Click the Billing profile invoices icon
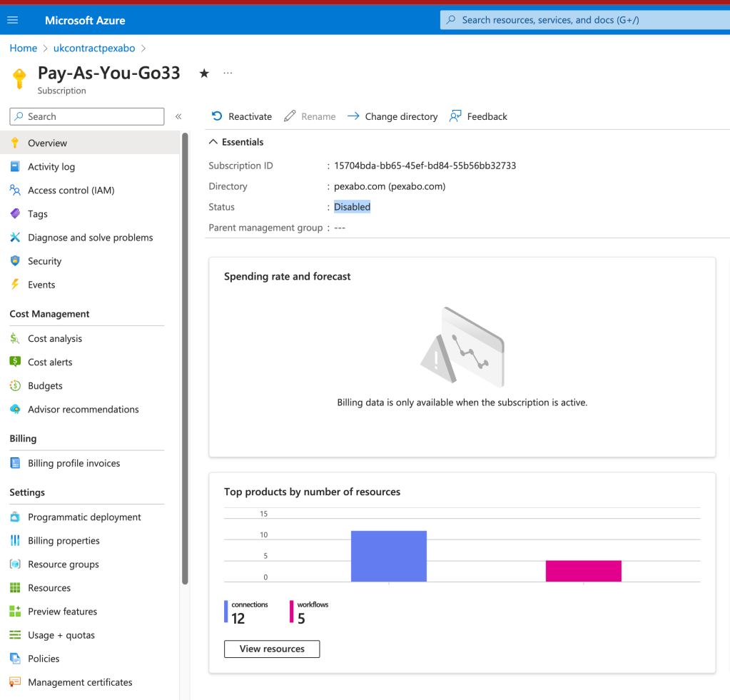Screen dimensions: 730x700 point(15,463)
